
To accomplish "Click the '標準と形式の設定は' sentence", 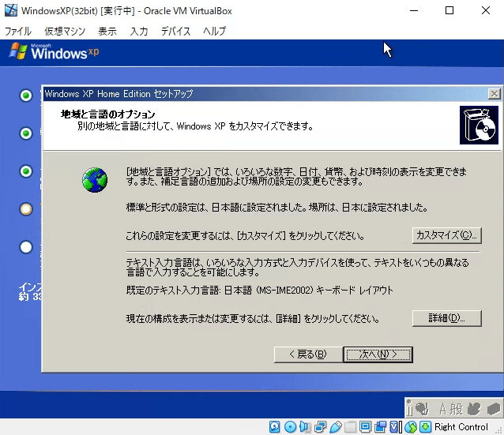I will pos(276,208).
